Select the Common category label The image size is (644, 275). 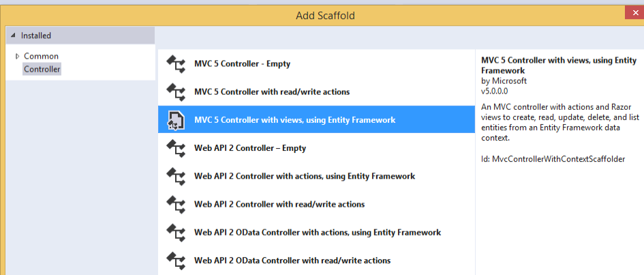click(41, 56)
